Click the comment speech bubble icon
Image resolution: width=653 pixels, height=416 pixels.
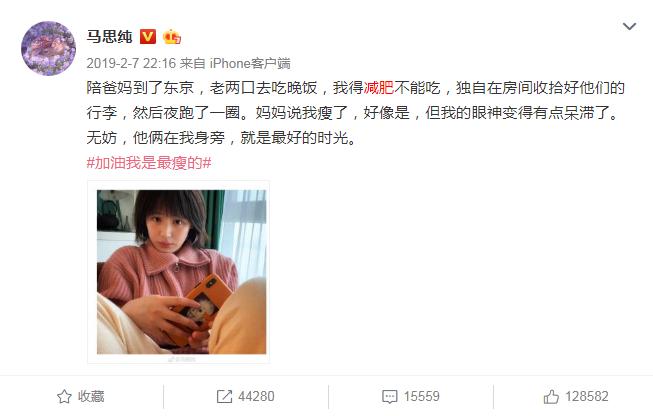point(389,396)
